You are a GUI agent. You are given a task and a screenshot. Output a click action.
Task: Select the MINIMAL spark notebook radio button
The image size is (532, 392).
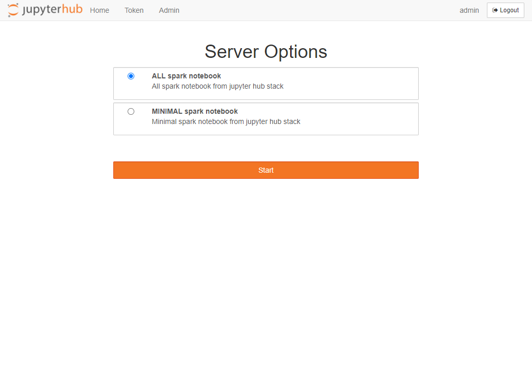(x=131, y=111)
